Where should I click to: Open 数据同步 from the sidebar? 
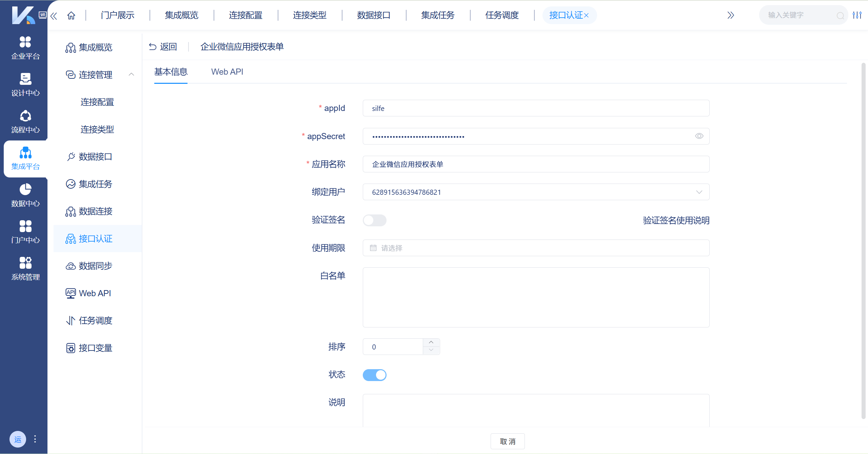(96, 266)
